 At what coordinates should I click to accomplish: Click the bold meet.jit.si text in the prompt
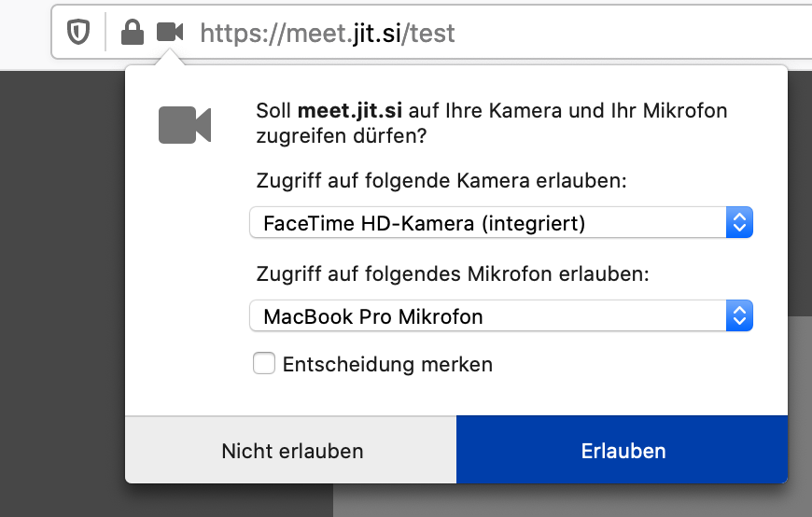click(350, 111)
